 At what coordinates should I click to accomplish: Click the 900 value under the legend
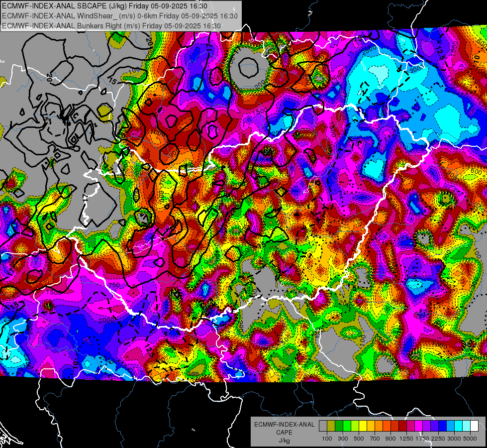coord(390,439)
